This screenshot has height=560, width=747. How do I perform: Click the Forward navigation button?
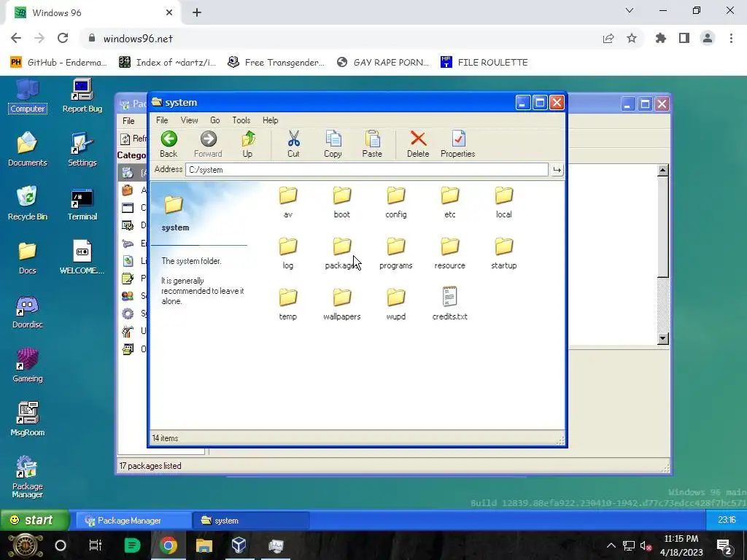tap(208, 144)
